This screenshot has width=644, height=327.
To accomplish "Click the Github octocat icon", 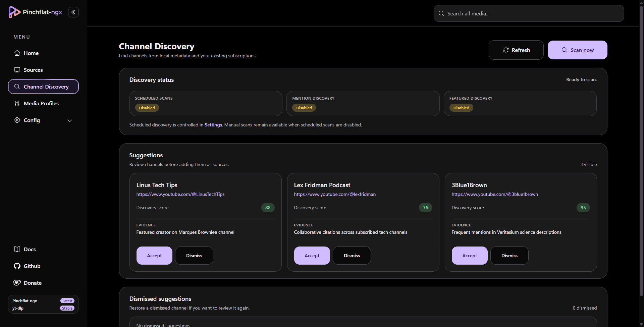I will point(17,266).
